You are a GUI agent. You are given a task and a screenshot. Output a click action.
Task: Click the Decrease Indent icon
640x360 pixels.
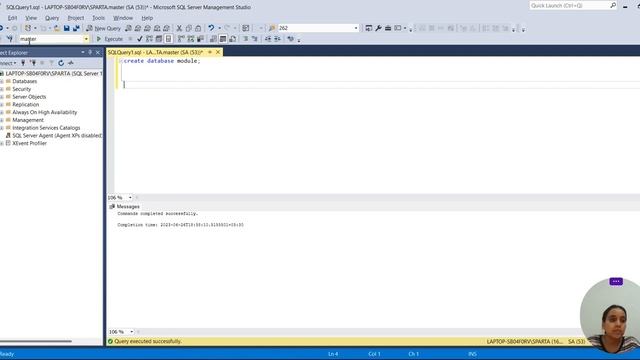268,39
